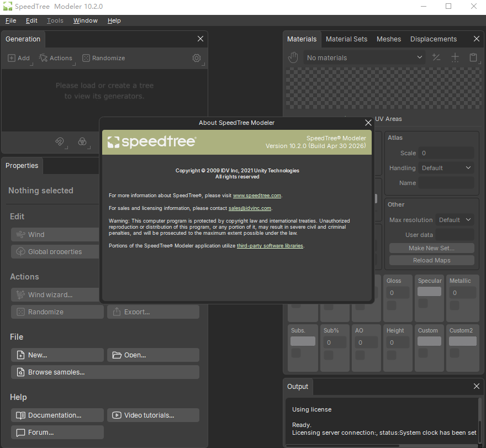
Task: Click Randomize under Actions
Action: pos(57,312)
